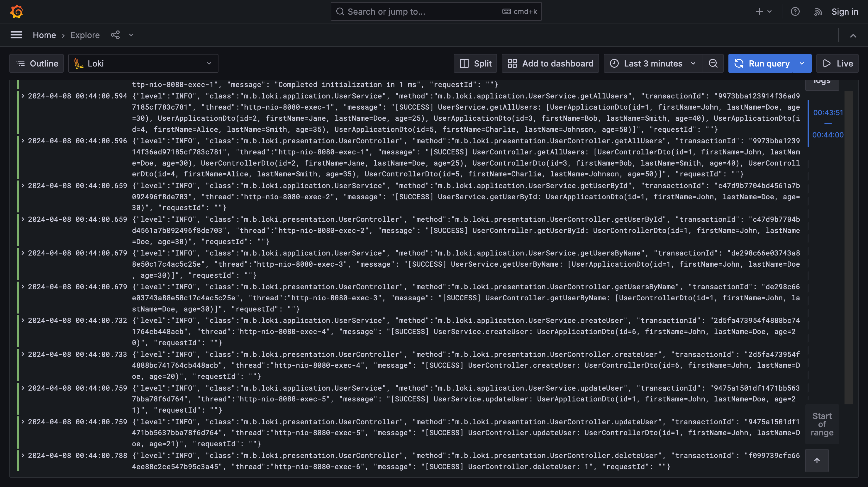The image size is (868, 487).
Task: Toggle the Outline panel
Action: pyautogui.click(x=37, y=63)
